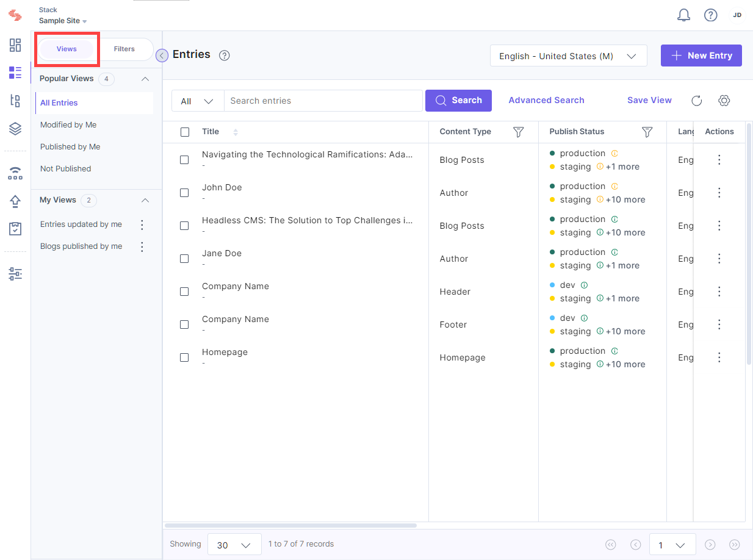Sort entries by Title arrows
753x560 pixels.
click(236, 132)
